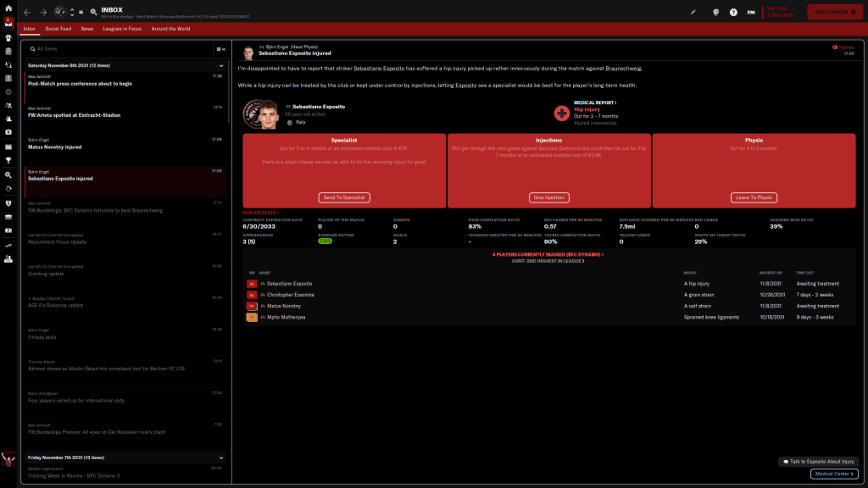Click the search magnifier in the top bar

(92, 13)
